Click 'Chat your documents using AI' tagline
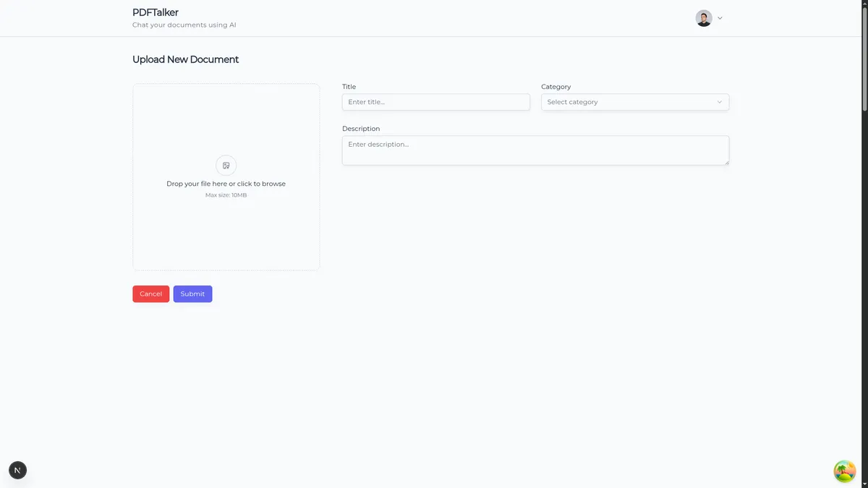This screenshot has height=488, width=868. (x=184, y=25)
